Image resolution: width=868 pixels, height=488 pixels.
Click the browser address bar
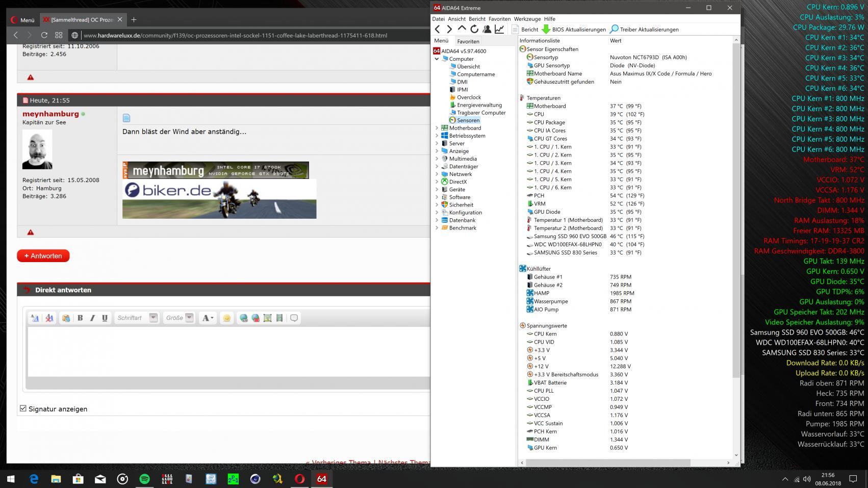point(250,35)
